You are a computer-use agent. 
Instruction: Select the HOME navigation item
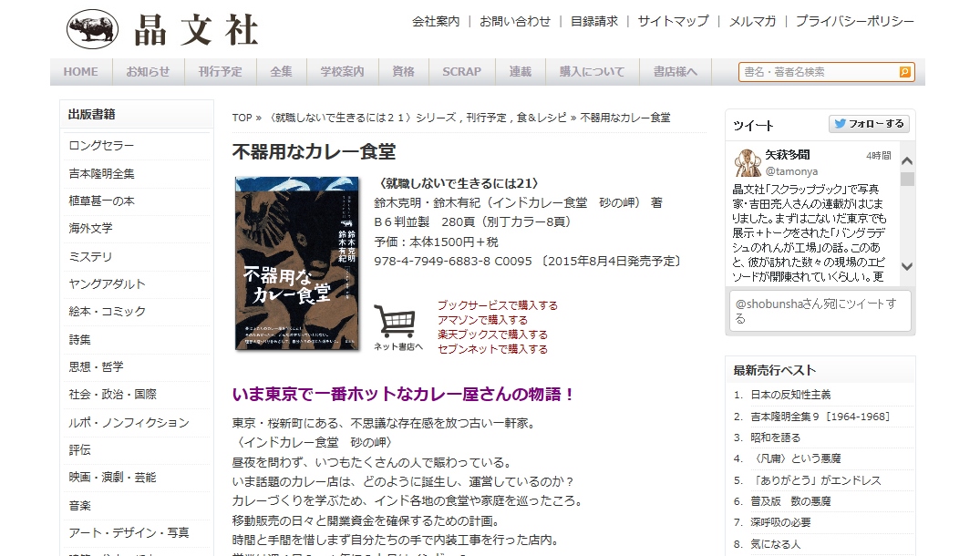tap(80, 72)
